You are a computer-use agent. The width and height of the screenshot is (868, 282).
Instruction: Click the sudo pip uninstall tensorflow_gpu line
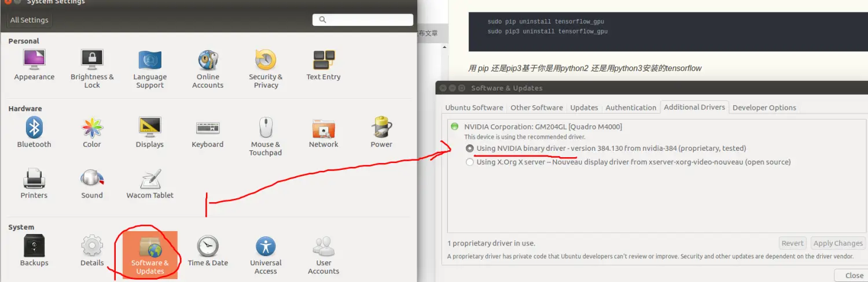[546, 21]
